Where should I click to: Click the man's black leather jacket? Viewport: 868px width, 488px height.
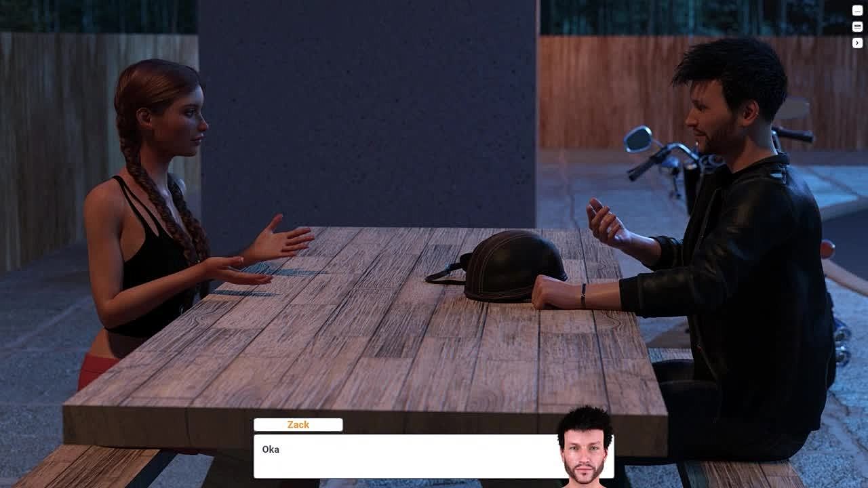click(753, 271)
